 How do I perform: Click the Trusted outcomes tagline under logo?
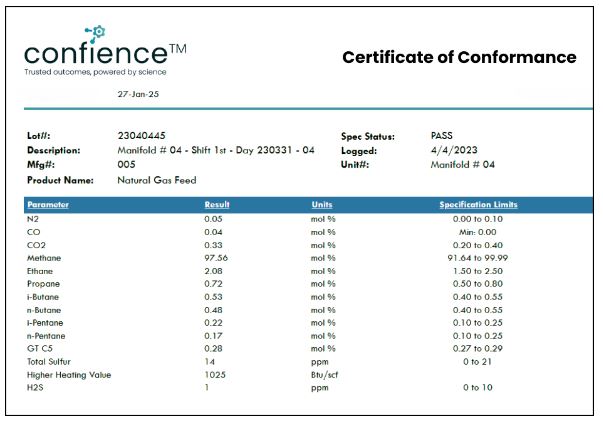click(x=95, y=72)
